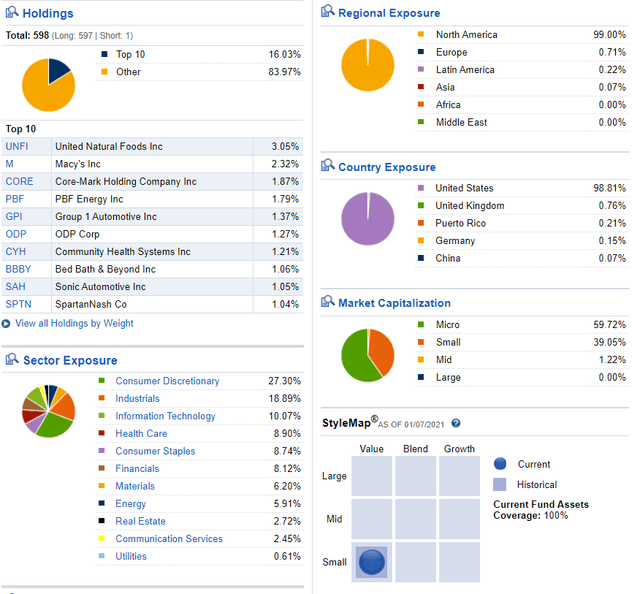This screenshot has width=640, height=594.
Task: Click the Sector Exposure magnifier icon
Action: [x=12, y=359]
